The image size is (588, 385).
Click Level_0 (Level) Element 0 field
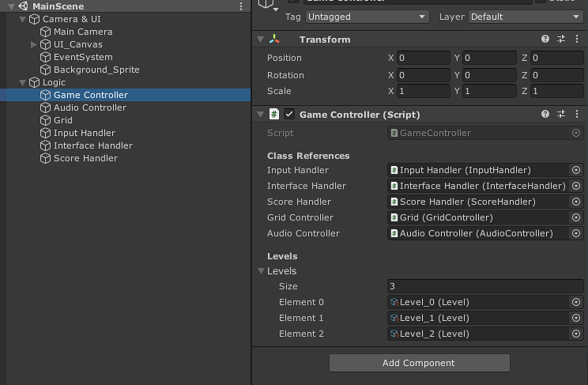click(478, 302)
